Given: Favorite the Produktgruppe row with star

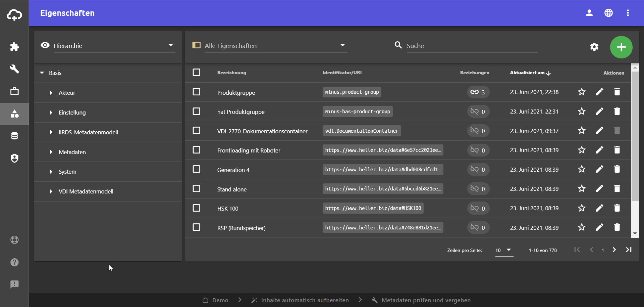Looking at the screenshot, I should click(x=582, y=92).
